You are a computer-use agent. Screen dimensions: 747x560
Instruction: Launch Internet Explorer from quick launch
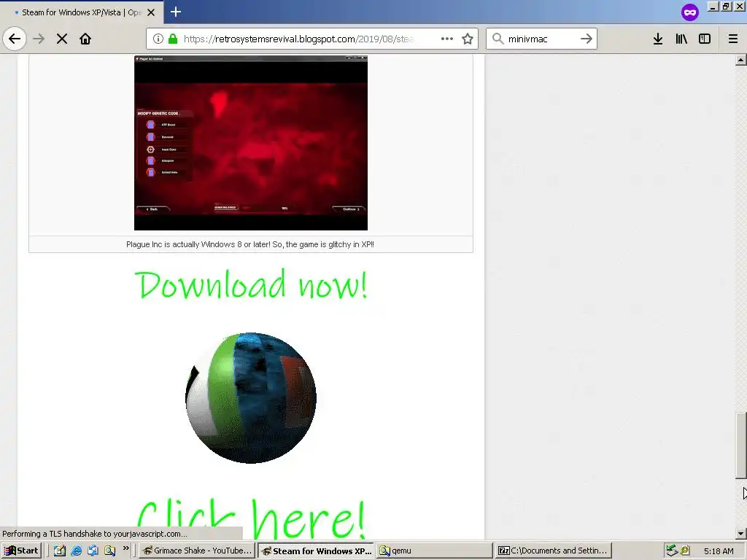(x=76, y=551)
